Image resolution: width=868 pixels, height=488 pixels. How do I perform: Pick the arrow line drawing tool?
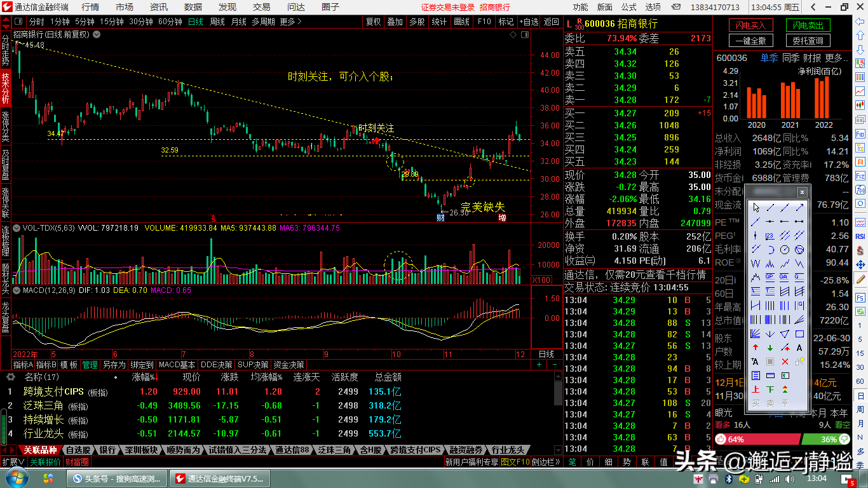[799, 207]
